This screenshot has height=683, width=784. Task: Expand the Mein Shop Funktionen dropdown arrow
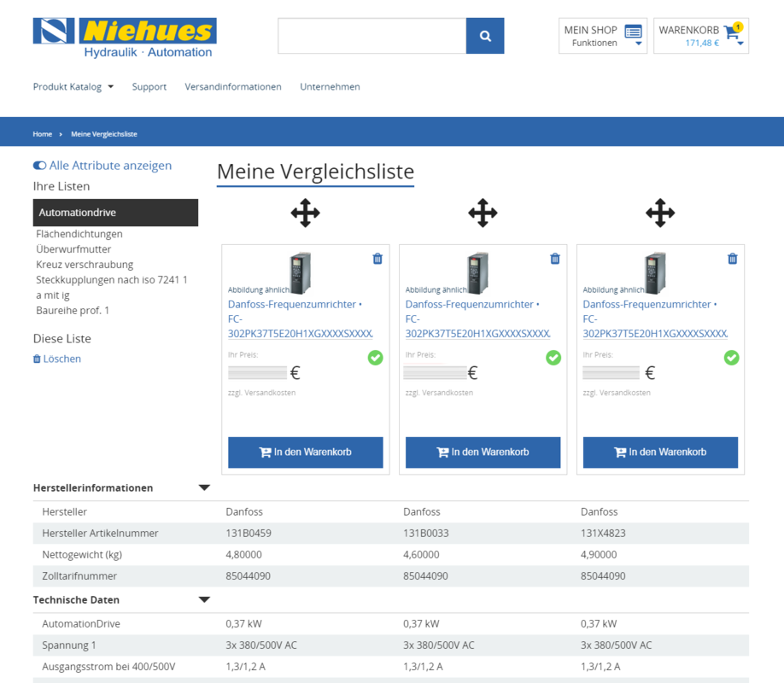[x=639, y=44]
